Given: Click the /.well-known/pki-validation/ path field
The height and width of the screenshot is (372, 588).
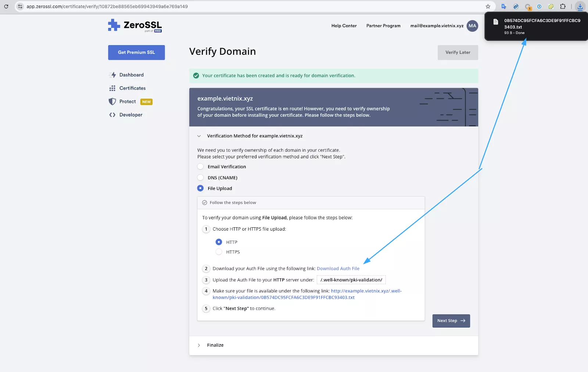Looking at the screenshot, I should pos(351,280).
